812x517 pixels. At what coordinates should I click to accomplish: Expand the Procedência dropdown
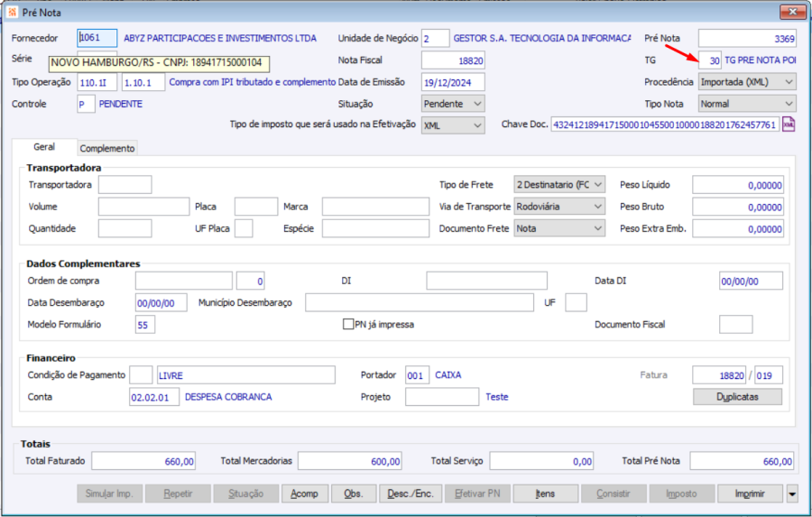tap(789, 82)
